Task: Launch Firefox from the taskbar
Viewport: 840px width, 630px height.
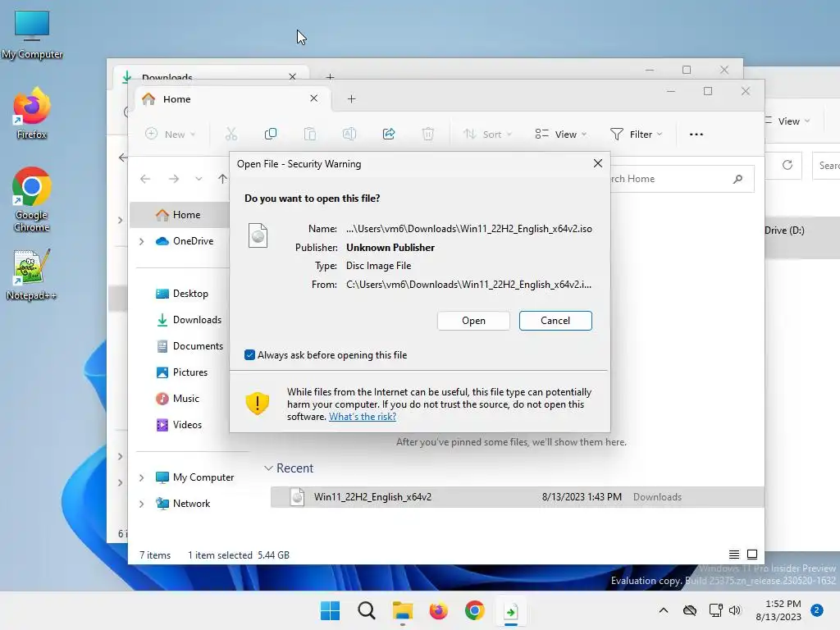Action: pos(438,610)
